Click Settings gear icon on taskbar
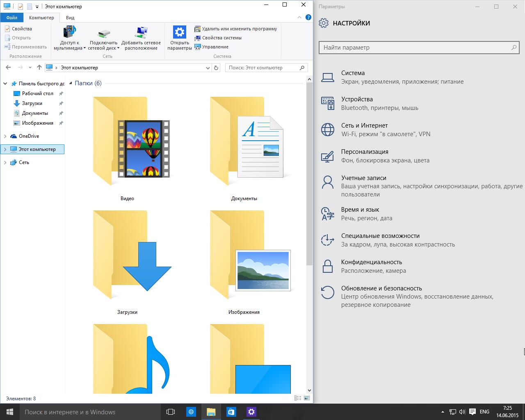Screen dimensions: 525x420 (x=251, y=412)
